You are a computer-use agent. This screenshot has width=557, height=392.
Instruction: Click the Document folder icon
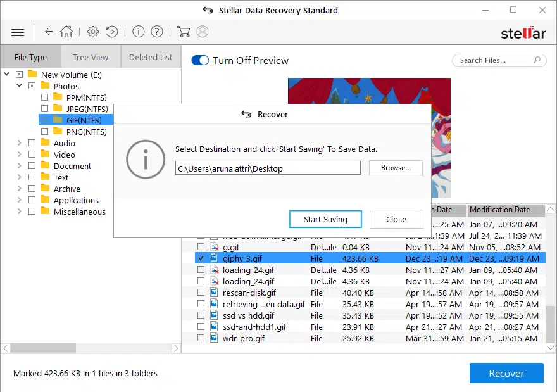[x=45, y=165]
